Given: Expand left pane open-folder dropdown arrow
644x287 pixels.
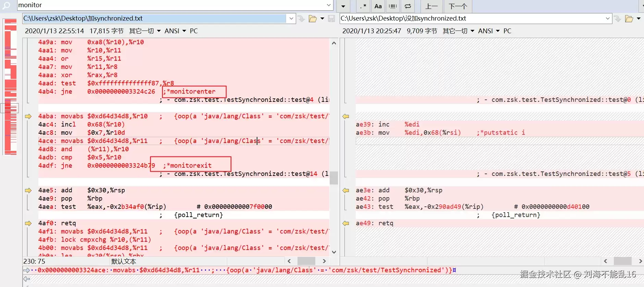Looking at the screenshot, I should coord(322,19).
